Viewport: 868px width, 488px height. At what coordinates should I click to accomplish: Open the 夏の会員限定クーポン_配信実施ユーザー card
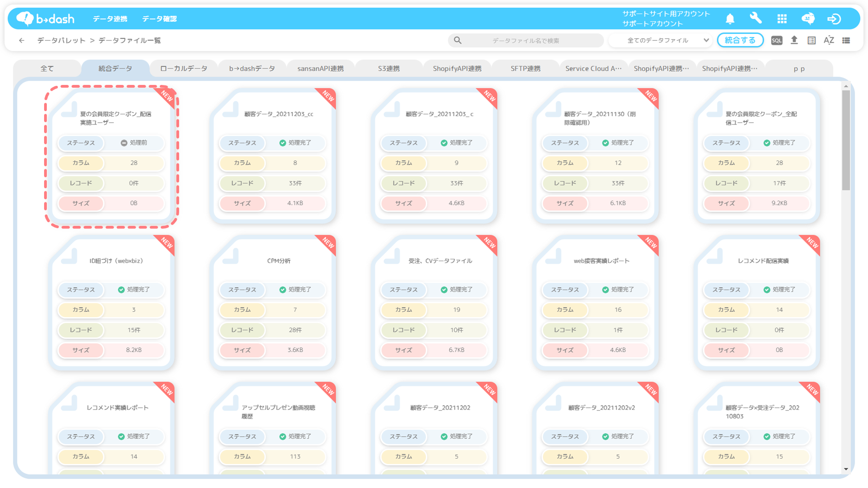pos(111,156)
